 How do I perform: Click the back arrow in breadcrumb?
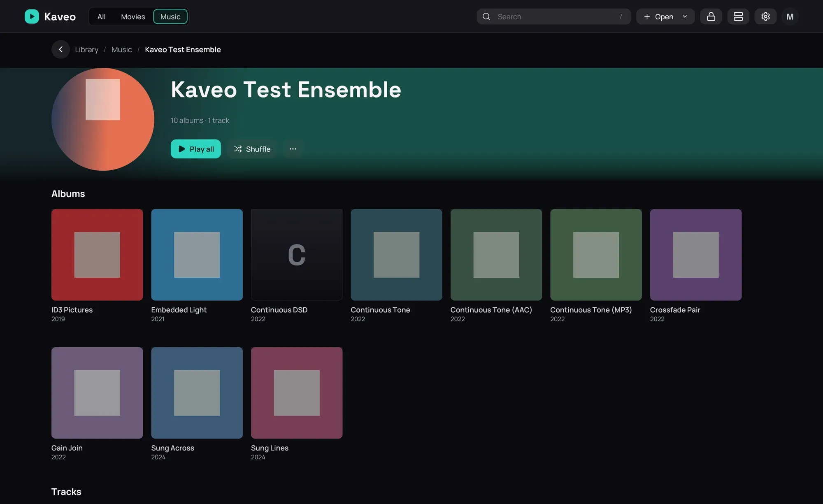[60, 49]
